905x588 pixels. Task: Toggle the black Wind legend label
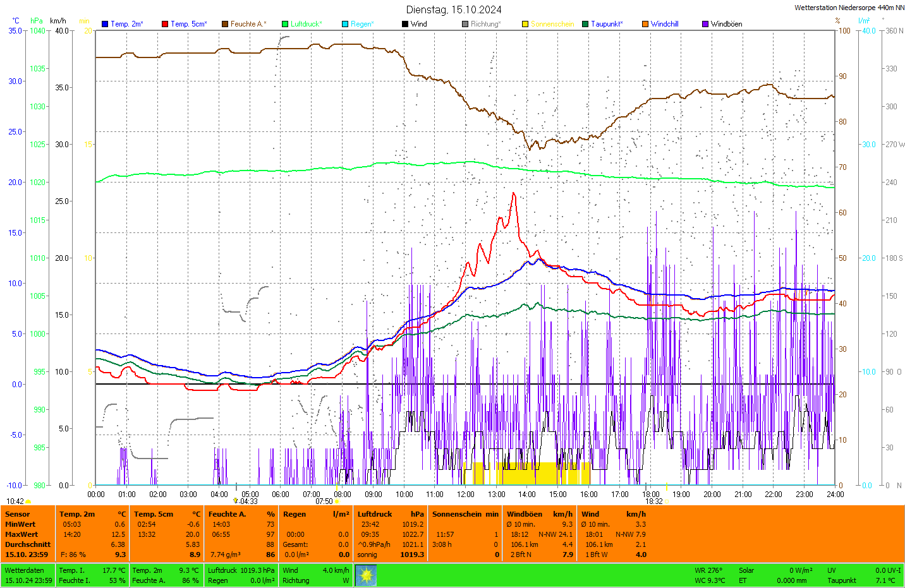click(x=418, y=24)
